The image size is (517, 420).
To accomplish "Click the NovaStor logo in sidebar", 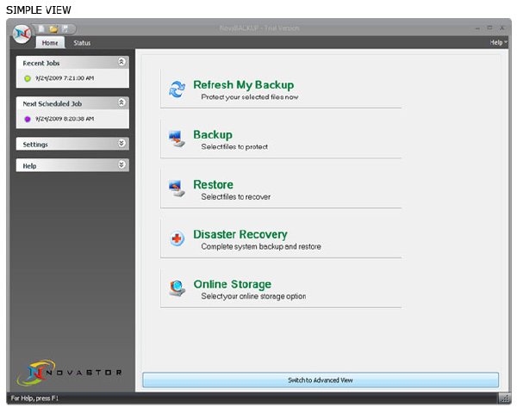I will pos(70,373).
